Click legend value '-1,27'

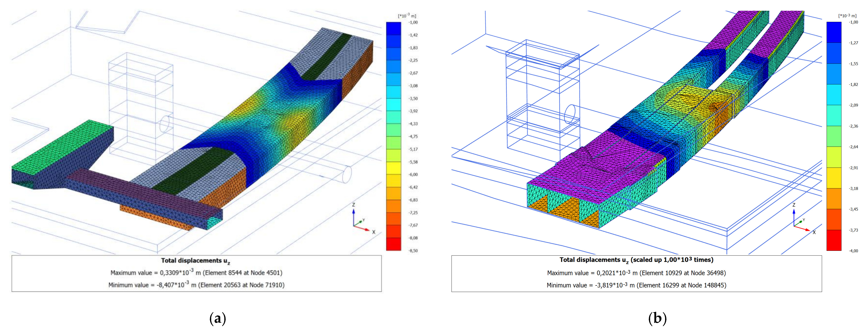pyautogui.click(x=853, y=43)
